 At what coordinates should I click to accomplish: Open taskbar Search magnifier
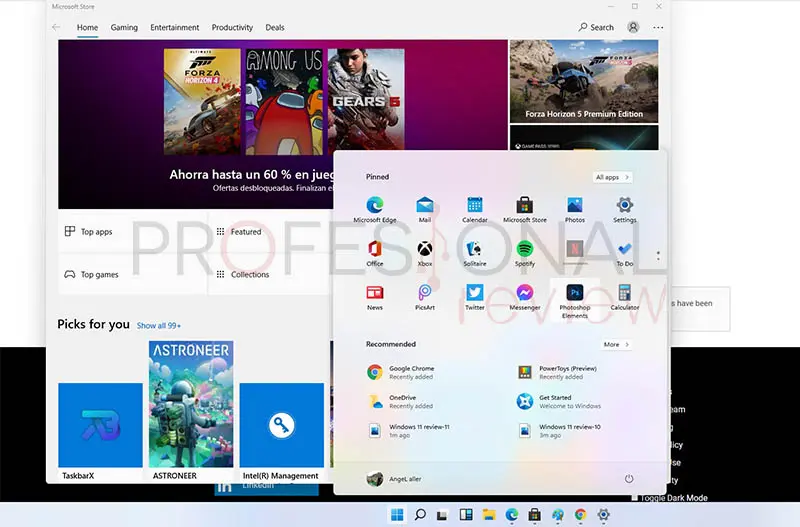click(420, 515)
